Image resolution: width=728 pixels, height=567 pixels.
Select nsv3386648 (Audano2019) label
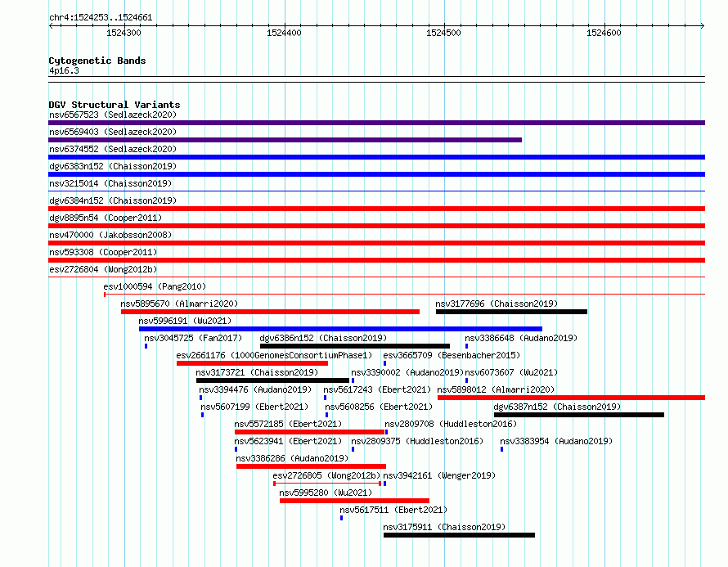click(x=521, y=338)
